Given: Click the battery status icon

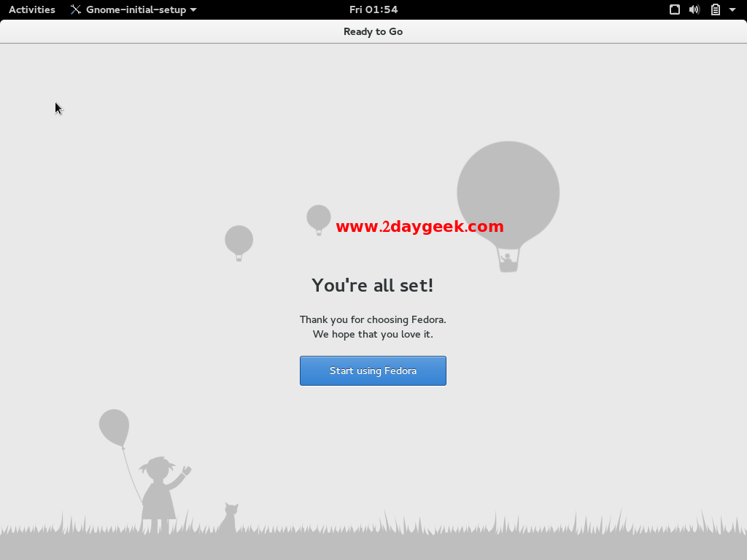Looking at the screenshot, I should pyautogui.click(x=715, y=9).
